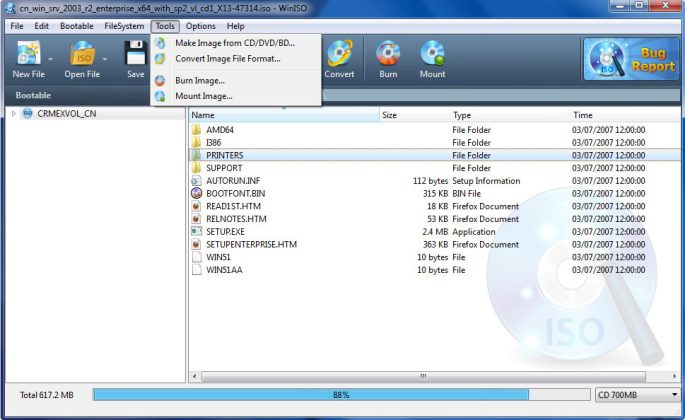Select the AMD64 folder name
685x420 pixels.
click(220, 130)
